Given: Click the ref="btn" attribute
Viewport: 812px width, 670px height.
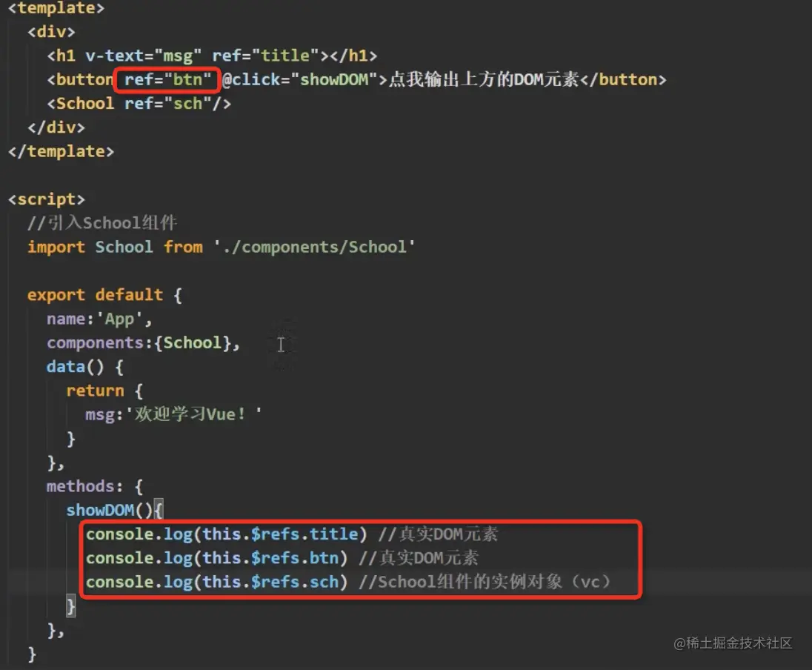Looking at the screenshot, I should (x=167, y=80).
